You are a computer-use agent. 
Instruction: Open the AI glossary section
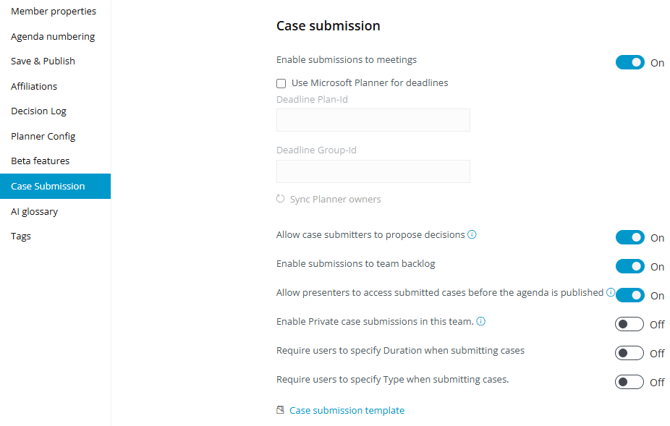pos(35,211)
